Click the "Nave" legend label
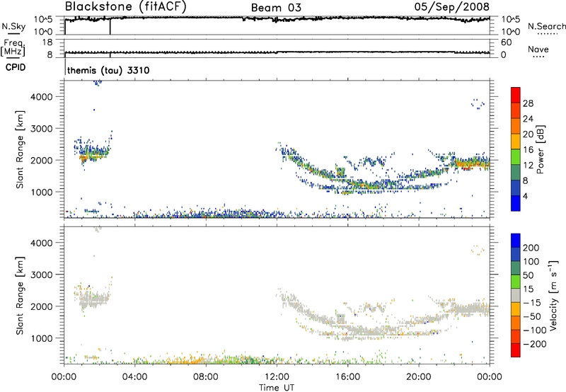This screenshot has width=566, height=392. click(x=538, y=50)
